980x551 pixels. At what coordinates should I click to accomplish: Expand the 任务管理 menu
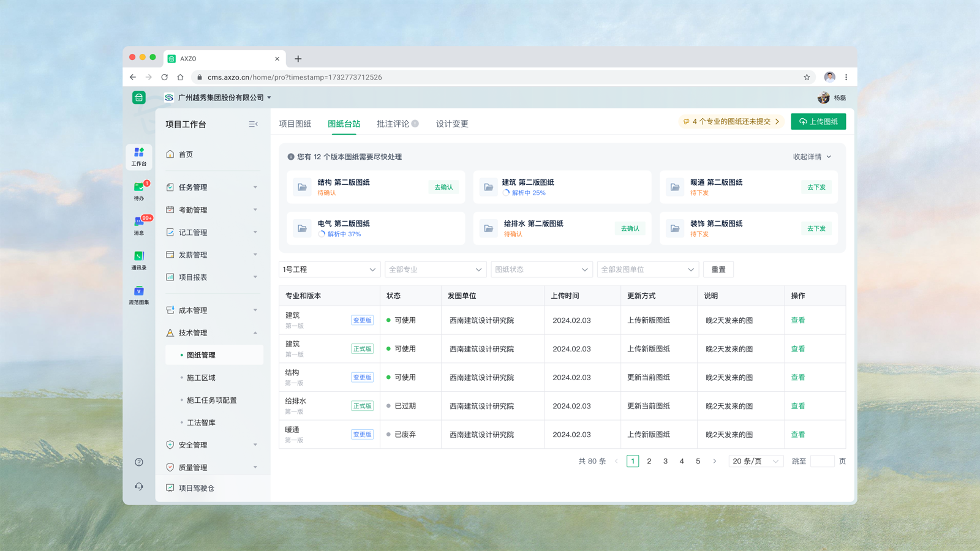tap(193, 187)
